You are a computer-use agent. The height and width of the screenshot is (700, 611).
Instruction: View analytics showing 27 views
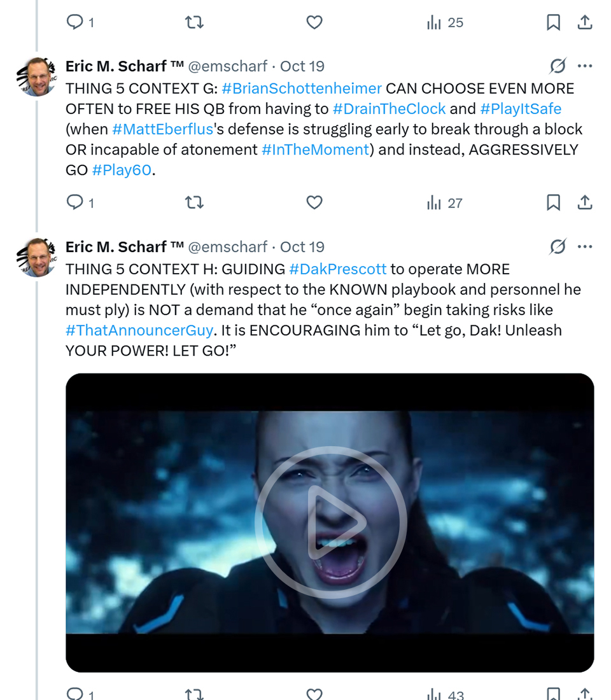(x=445, y=203)
